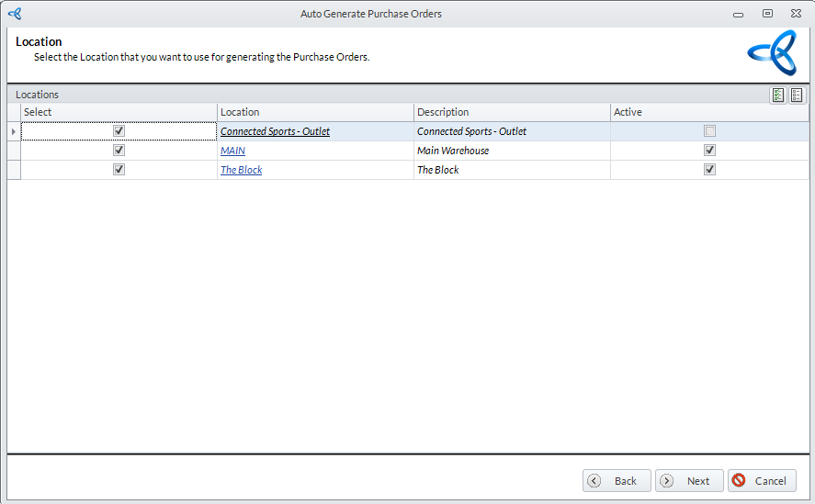This screenshot has height=504, width=815.
Task: Click the Select All locations checklist icon
Action: (778, 95)
